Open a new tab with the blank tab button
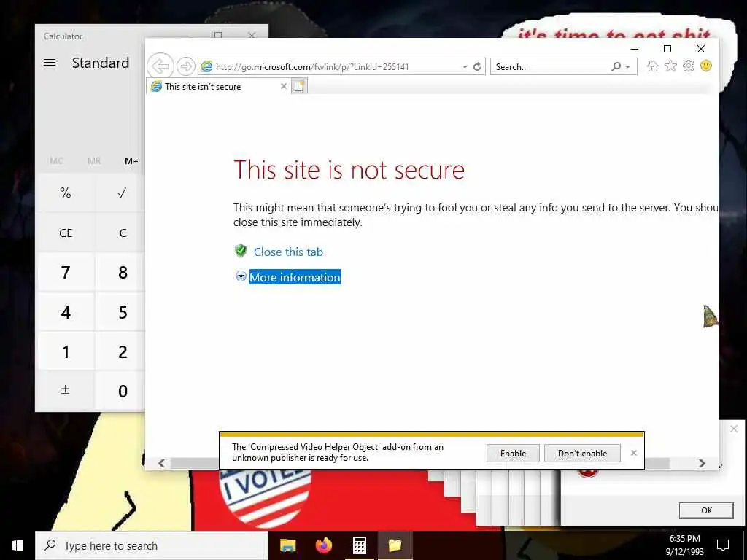747x560 pixels. 299,86
